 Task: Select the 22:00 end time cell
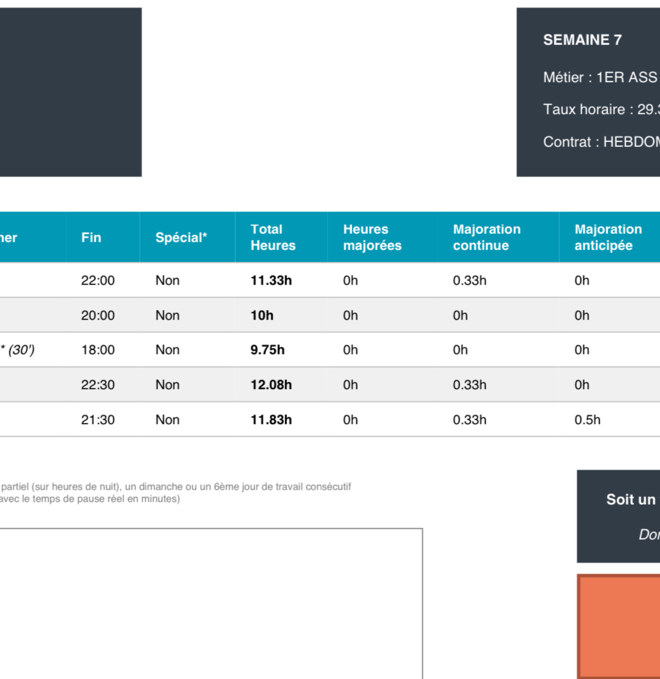tap(98, 280)
